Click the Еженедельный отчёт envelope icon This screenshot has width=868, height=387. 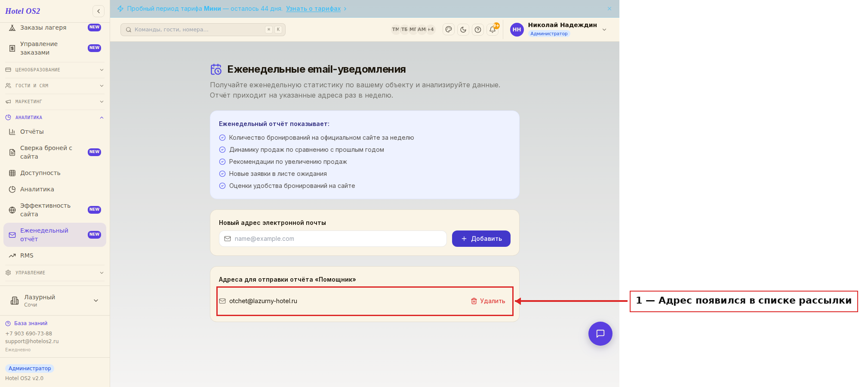[12, 235]
